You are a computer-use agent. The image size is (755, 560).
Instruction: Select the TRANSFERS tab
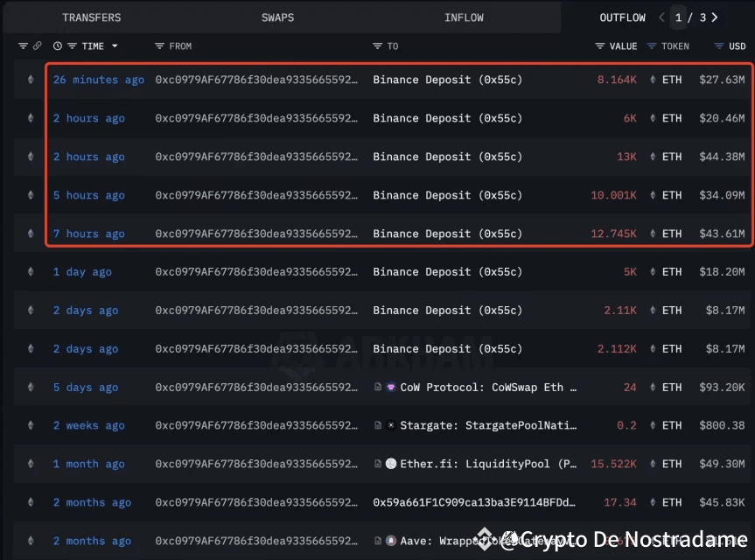[91, 17]
